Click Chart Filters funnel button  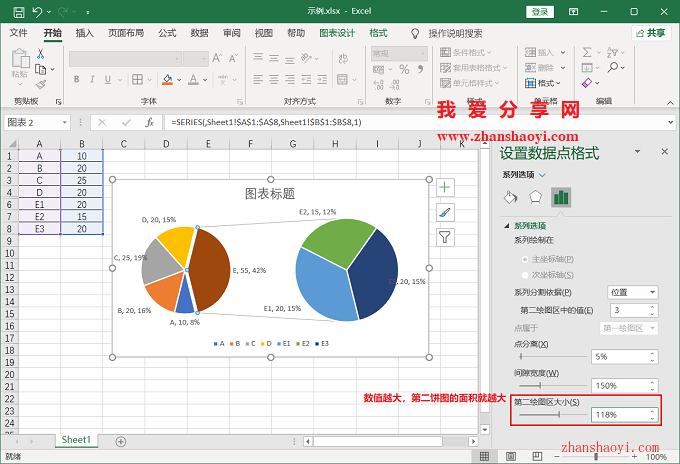pyautogui.click(x=445, y=237)
